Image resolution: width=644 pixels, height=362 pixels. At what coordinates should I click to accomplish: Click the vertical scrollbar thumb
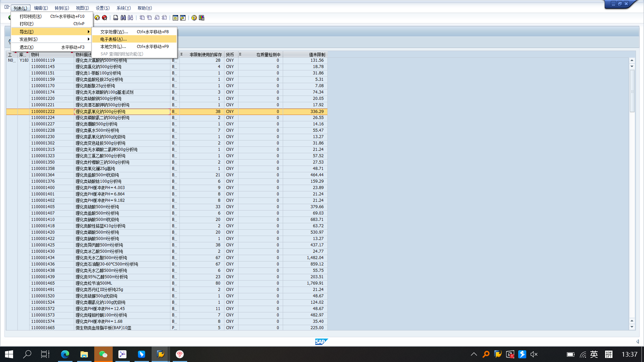pos(632,91)
